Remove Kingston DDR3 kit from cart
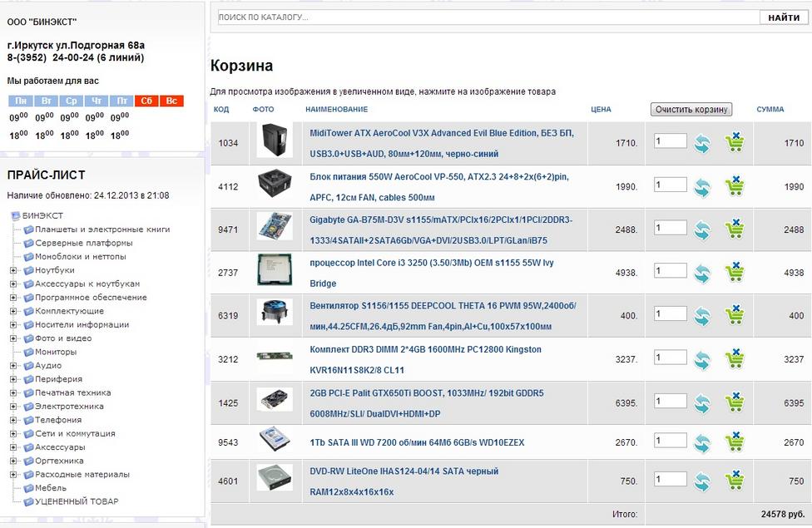The width and height of the screenshot is (812, 528). (x=735, y=358)
